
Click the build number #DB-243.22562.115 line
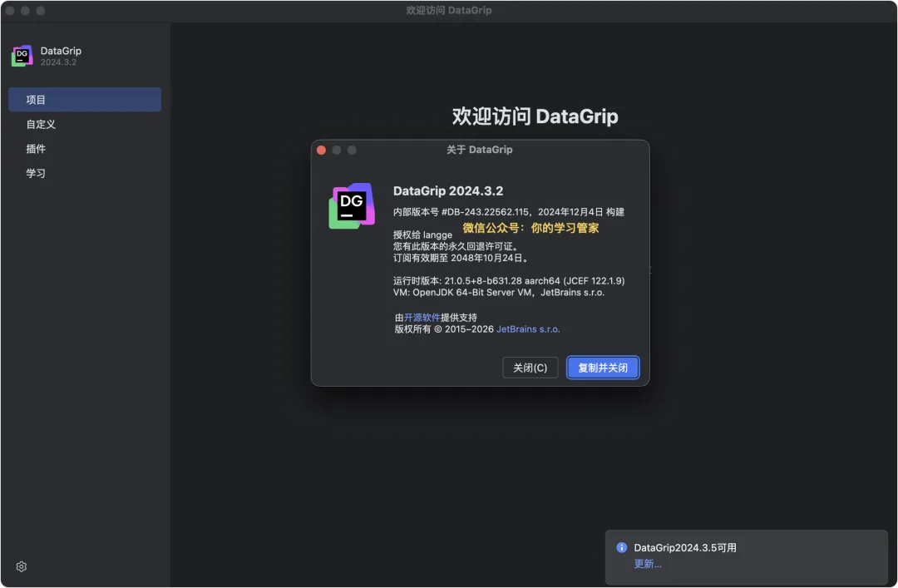point(509,212)
